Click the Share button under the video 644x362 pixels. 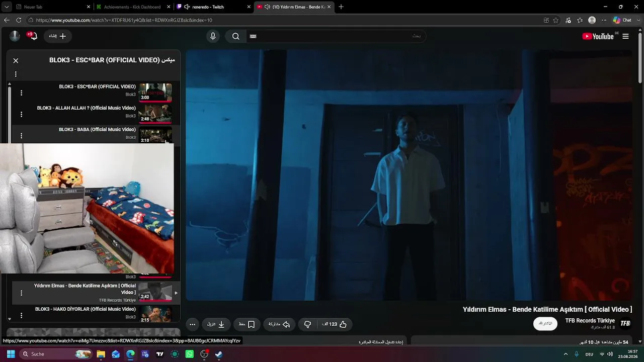[279, 324]
